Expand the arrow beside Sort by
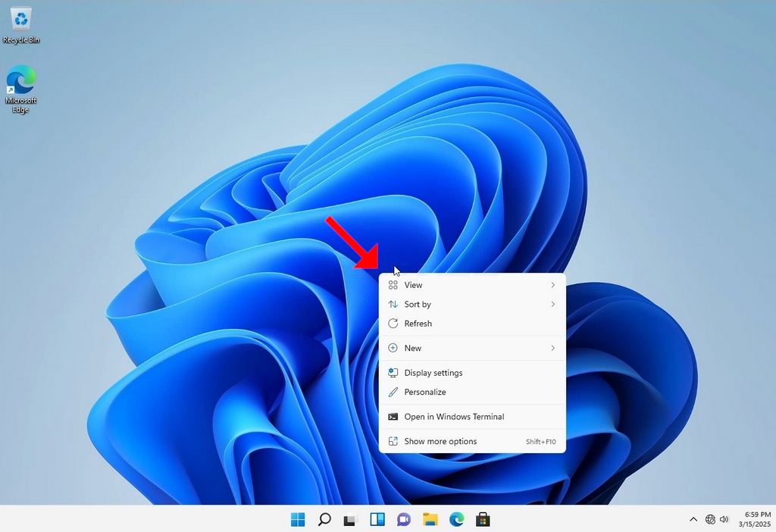The height and width of the screenshot is (532, 776). coord(552,305)
